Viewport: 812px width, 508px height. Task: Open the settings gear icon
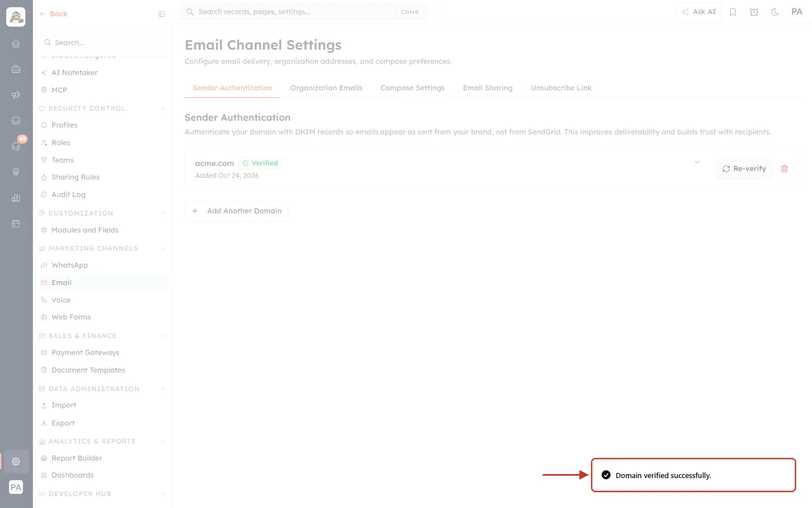tap(16, 461)
